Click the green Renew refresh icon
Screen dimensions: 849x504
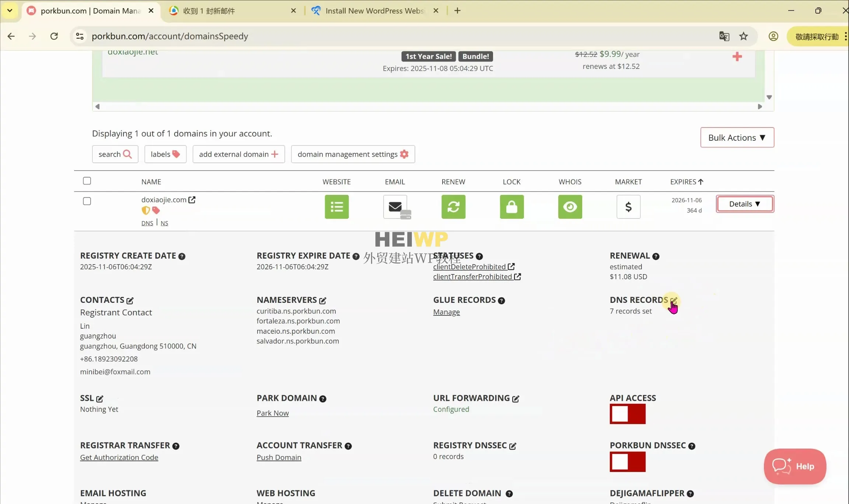tap(453, 207)
